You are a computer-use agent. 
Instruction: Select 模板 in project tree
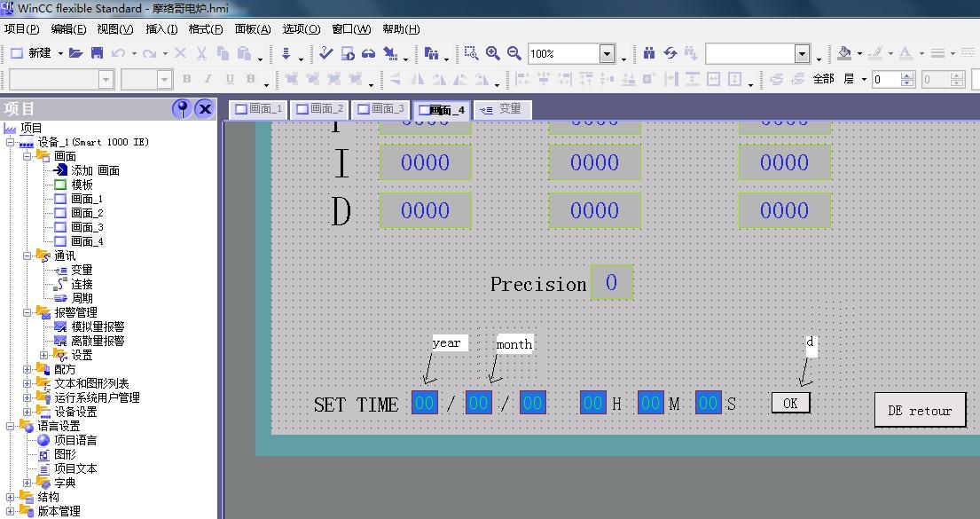82,185
